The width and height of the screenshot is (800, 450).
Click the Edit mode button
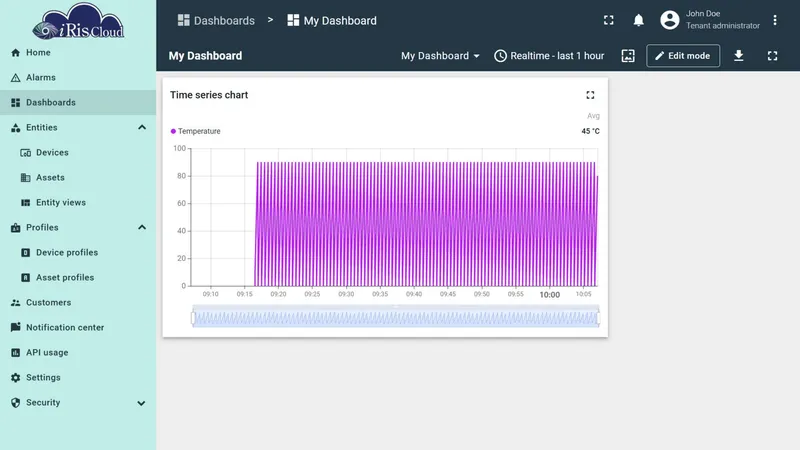pyautogui.click(x=683, y=56)
